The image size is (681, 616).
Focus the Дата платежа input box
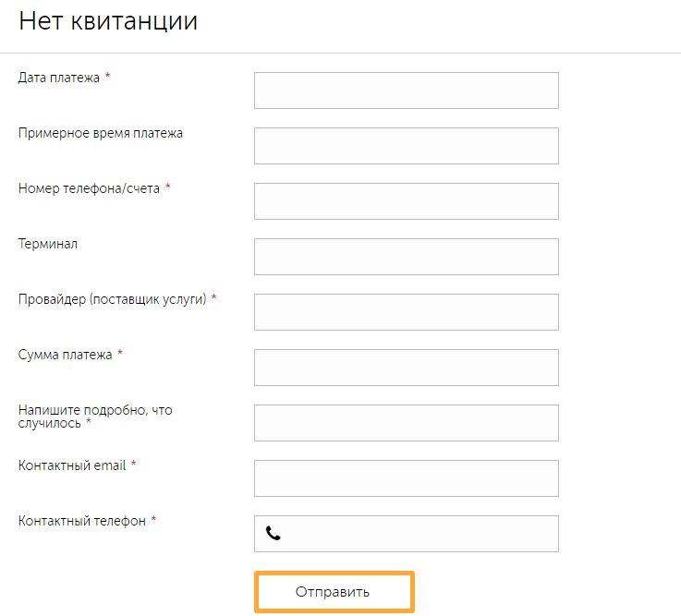406,91
